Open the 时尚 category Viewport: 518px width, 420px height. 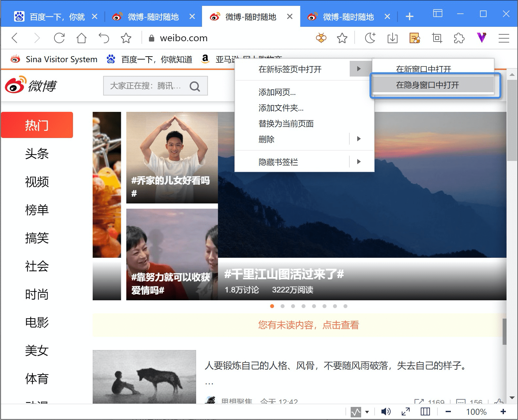tap(37, 294)
